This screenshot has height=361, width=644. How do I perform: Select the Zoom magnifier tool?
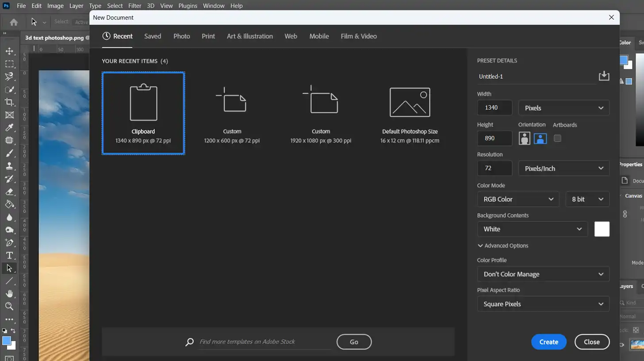pyautogui.click(x=9, y=306)
